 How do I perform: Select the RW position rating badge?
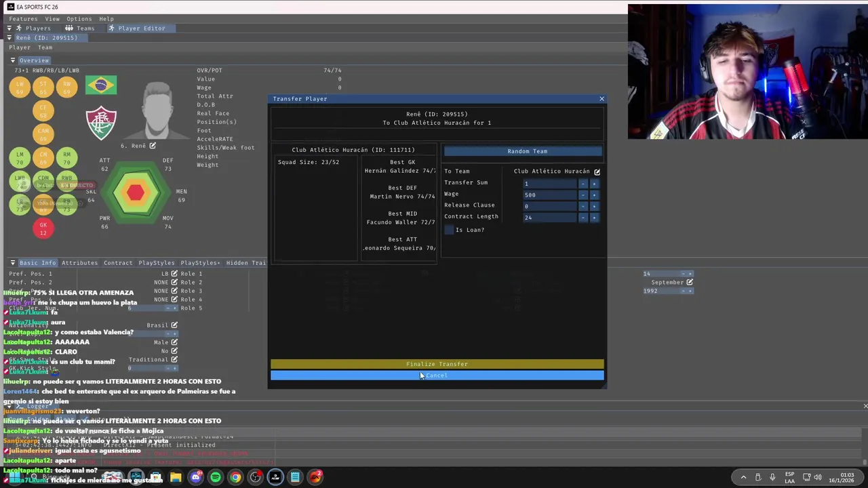point(66,87)
